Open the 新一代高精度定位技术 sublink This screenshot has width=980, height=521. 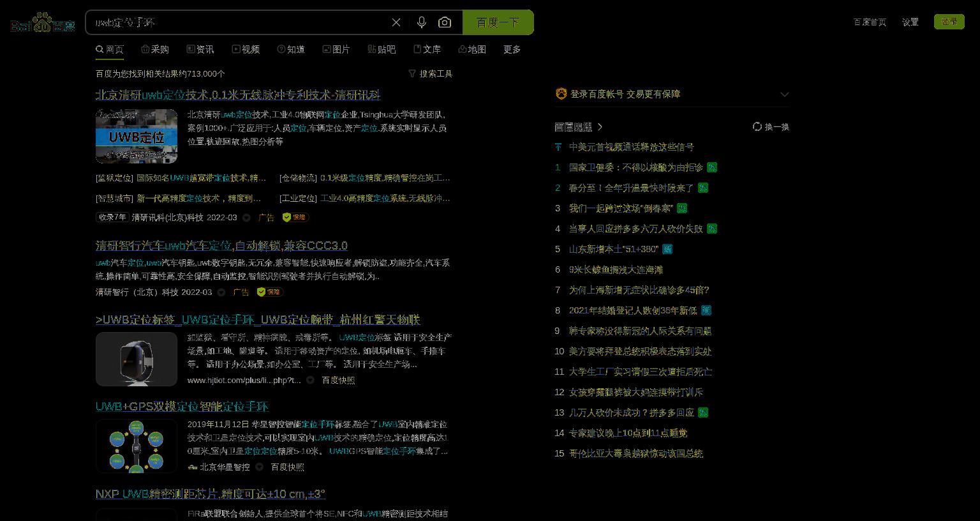(x=198, y=198)
